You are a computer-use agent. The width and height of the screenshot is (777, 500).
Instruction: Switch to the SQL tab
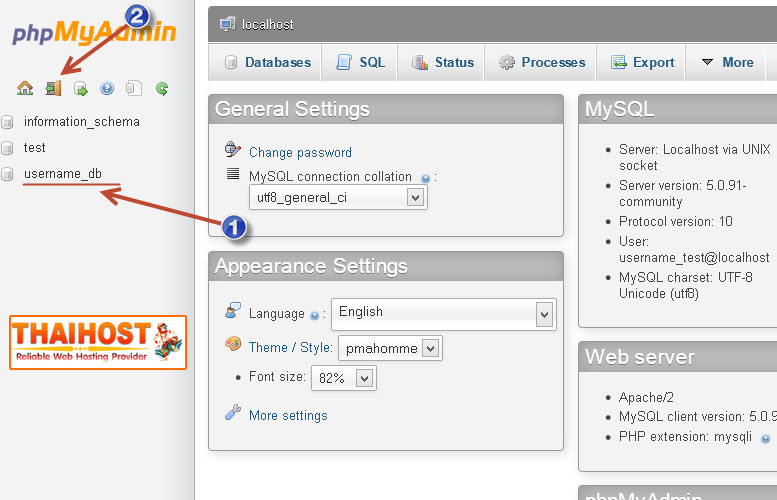(x=360, y=62)
